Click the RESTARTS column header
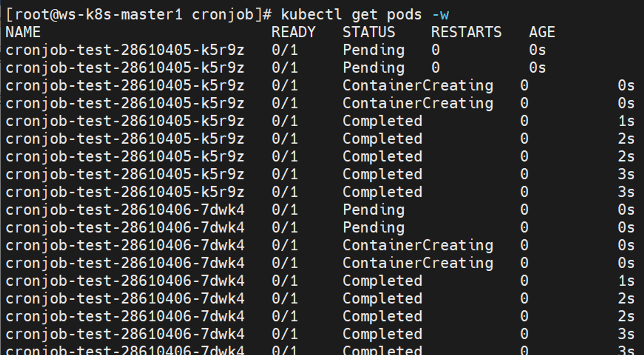 [466, 32]
